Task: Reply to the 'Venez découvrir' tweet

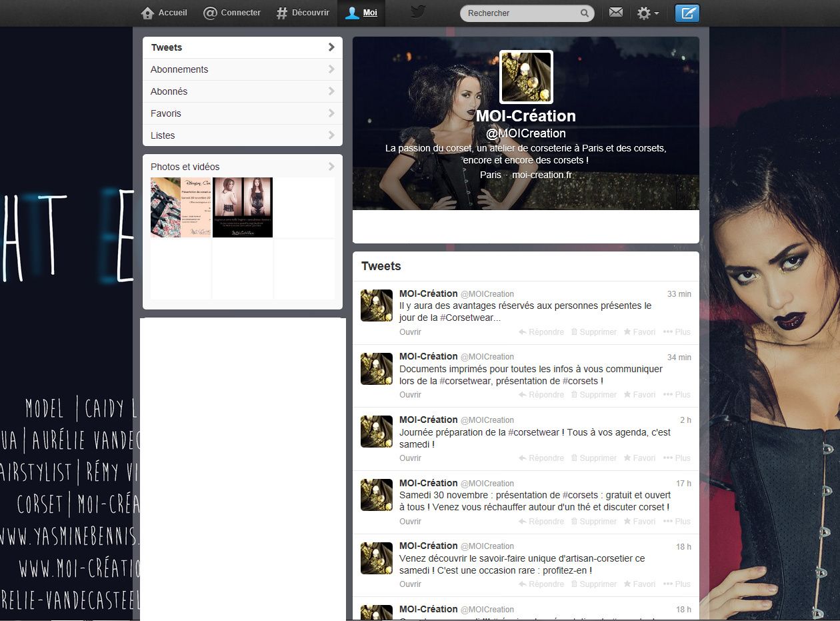Action: pos(541,584)
